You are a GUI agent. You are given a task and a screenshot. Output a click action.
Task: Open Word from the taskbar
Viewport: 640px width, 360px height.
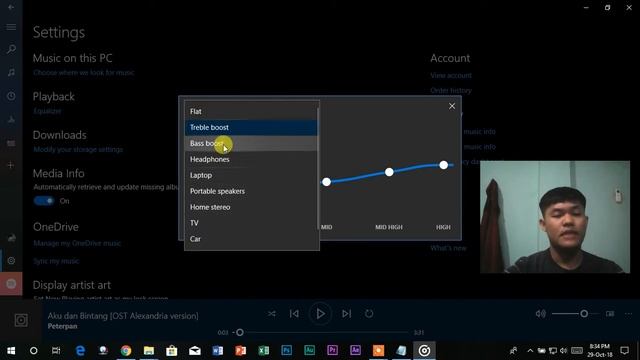pyautogui.click(x=218, y=351)
